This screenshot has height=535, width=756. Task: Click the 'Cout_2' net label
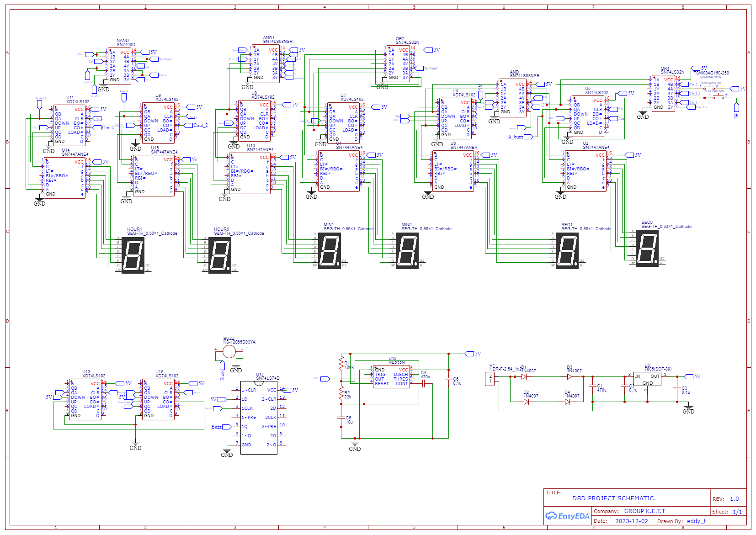coord(200,125)
